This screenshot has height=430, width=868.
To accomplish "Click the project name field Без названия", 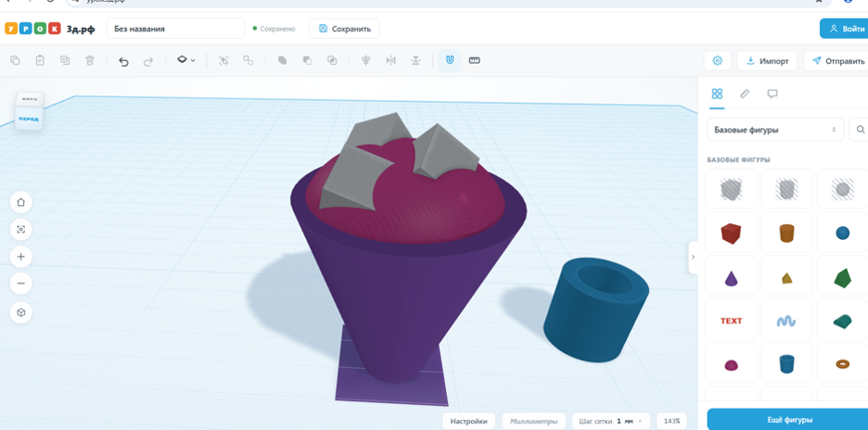I will pyautogui.click(x=175, y=29).
